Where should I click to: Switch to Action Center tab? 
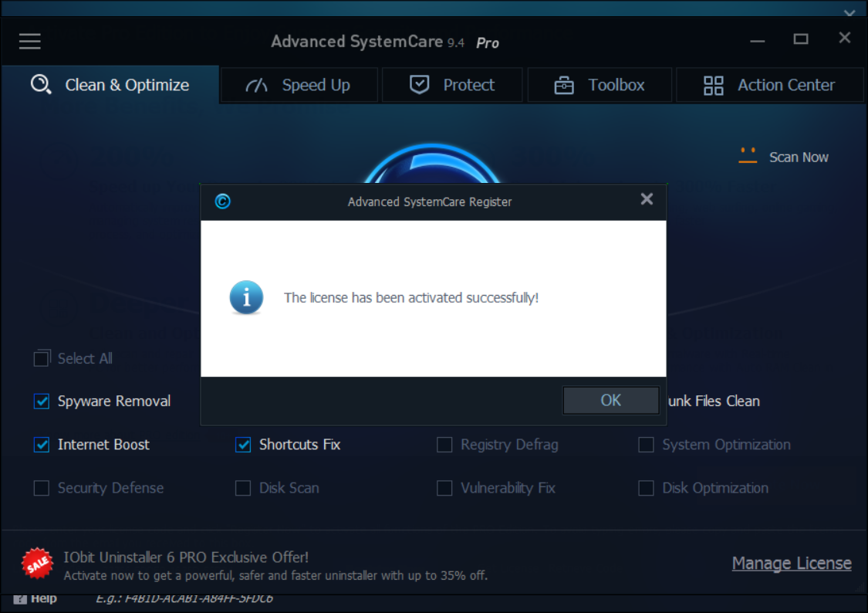(769, 85)
